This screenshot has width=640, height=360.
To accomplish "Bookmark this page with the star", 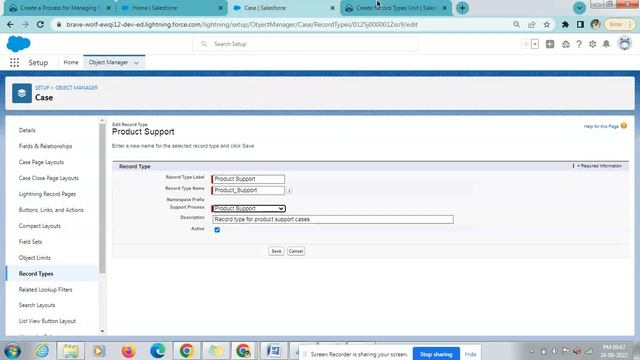I will point(547,24).
